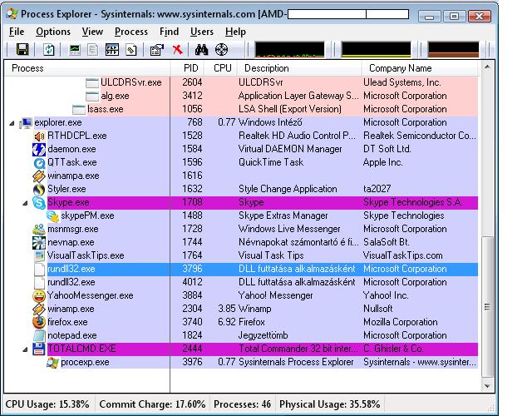Open the File menu
This screenshot has width=532, height=416.
coord(17,32)
